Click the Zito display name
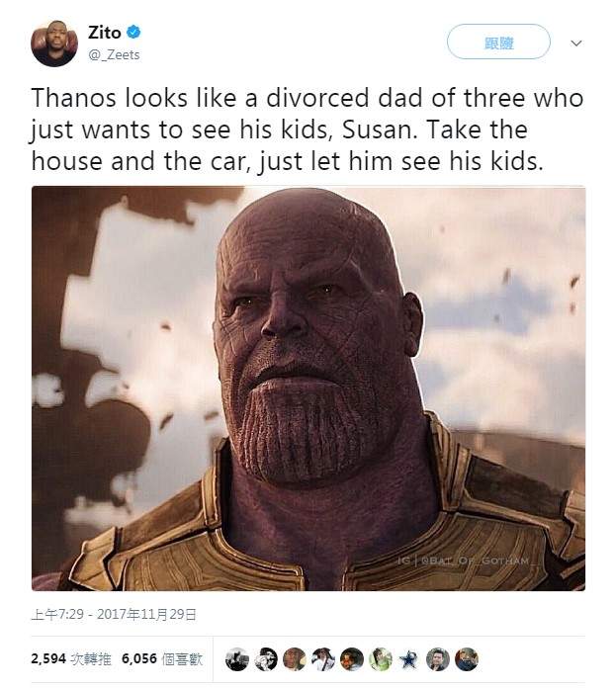Image resolution: width=616 pixels, height=691 pixels. pyautogui.click(x=105, y=34)
